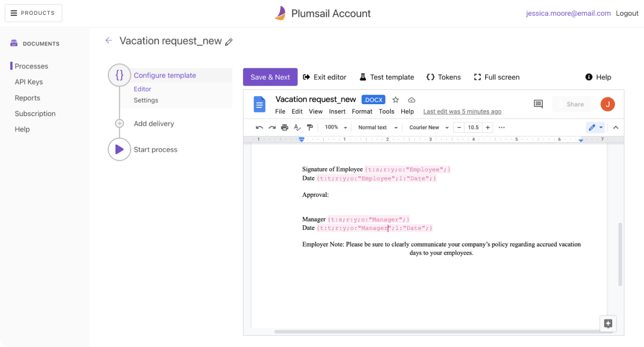Open spelling and grammar check icon
Image resolution: width=644 pixels, height=347 pixels.
[297, 127]
